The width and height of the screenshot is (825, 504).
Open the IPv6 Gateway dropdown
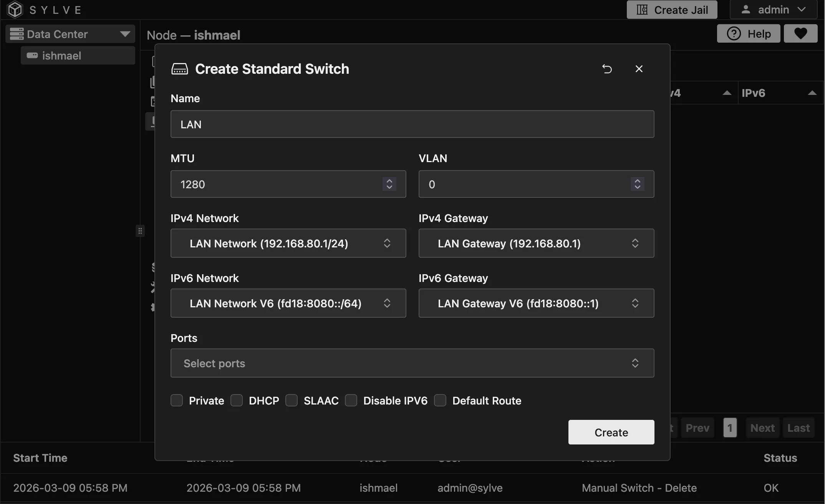pyautogui.click(x=536, y=303)
